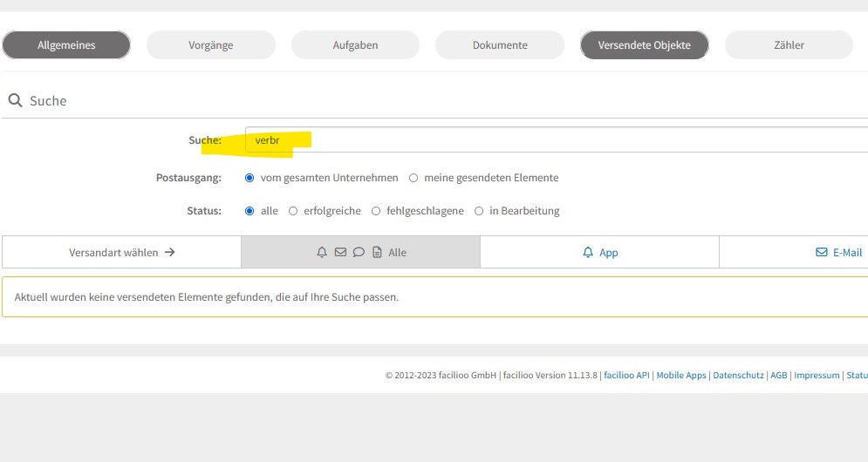Open the Allgemeines tab
The image size is (868, 462).
tap(66, 45)
